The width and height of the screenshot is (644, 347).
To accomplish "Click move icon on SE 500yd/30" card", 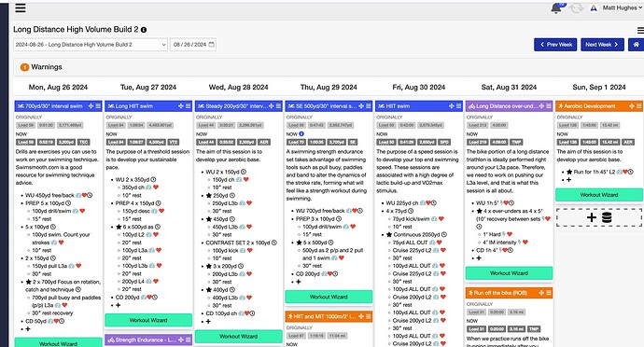I will click(361, 106).
